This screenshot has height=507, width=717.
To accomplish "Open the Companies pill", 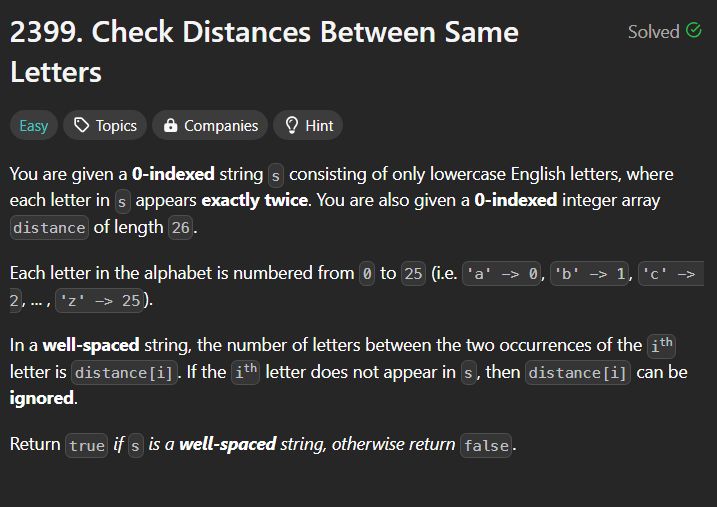I will [x=210, y=125].
